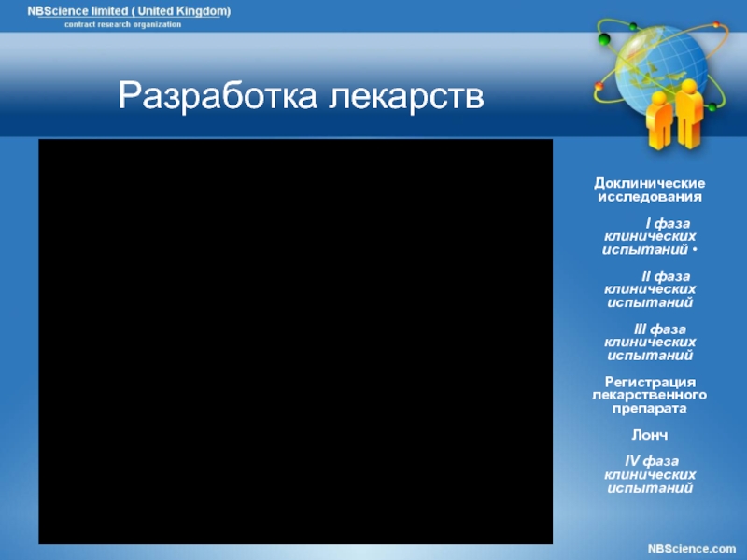747x560 pixels.
Task: Visit NBScience.com footer link
Action: [692, 549]
